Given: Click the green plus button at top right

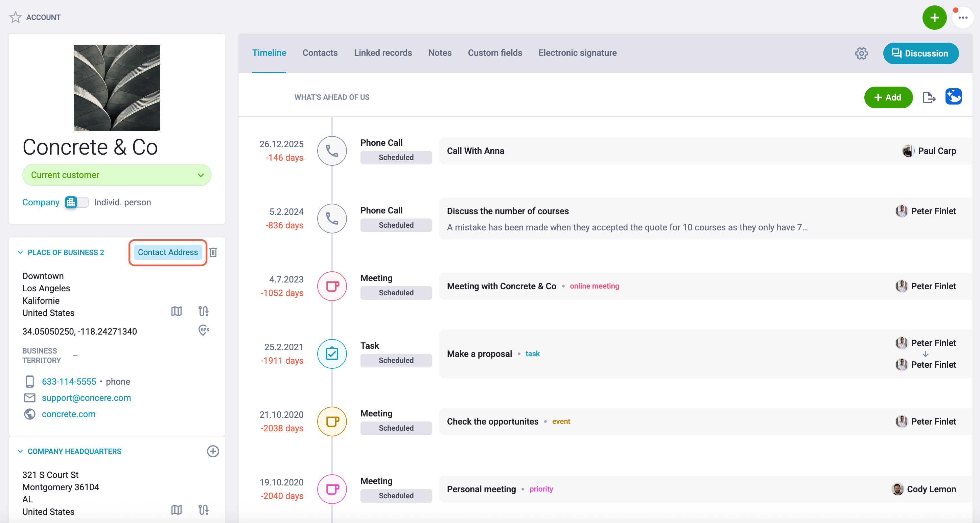Looking at the screenshot, I should (934, 18).
